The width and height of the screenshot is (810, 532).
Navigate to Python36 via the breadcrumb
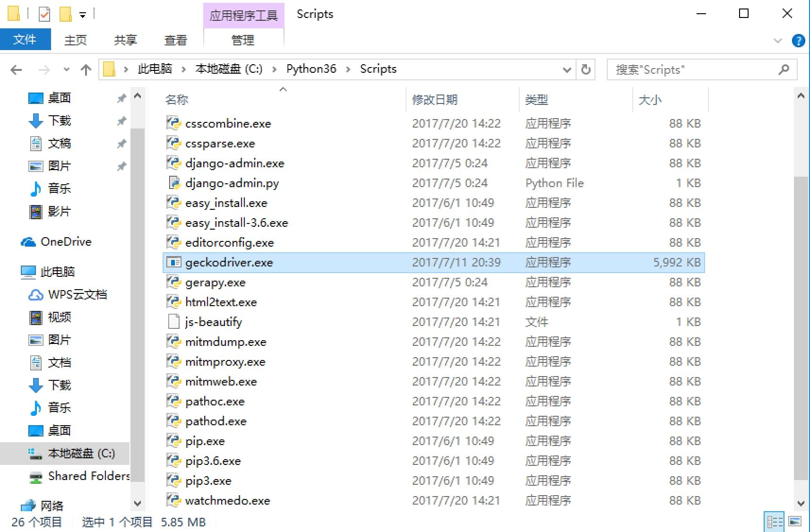pyautogui.click(x=310, y=69)
